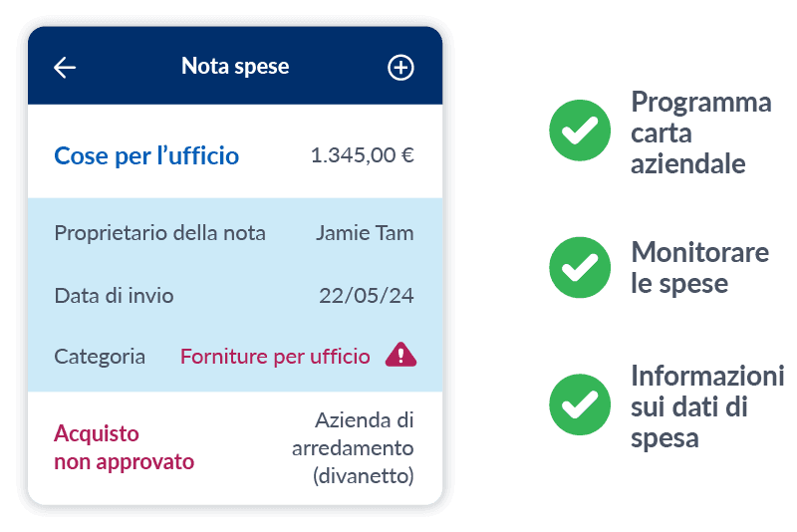797x532 pixels.
Task: Click the Monitorare le spese text
Action: [x=699, y=268]
